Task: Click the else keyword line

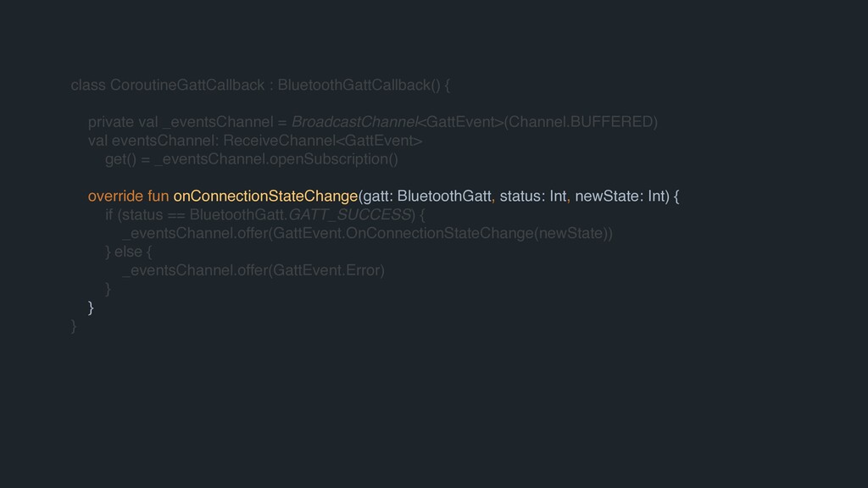Action: [x=127, y=252]
